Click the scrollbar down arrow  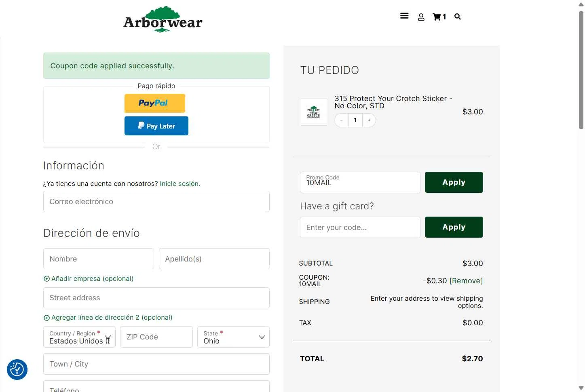pyautogui.click(x=581, y=388)
